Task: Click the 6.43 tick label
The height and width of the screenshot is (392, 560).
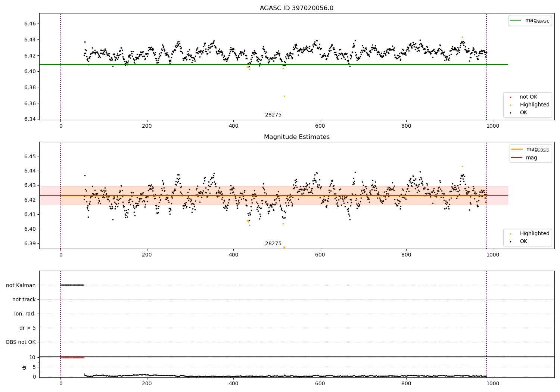Action: click(29, 185)
